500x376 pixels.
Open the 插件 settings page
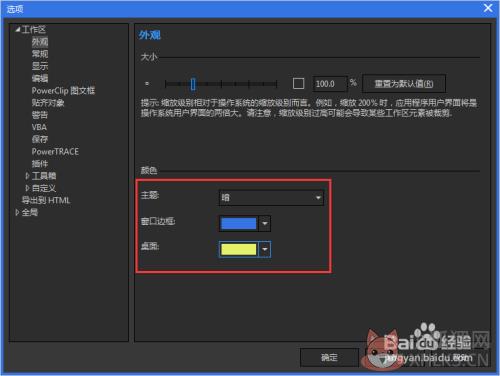pyautogui.click(x=40, y=164)
